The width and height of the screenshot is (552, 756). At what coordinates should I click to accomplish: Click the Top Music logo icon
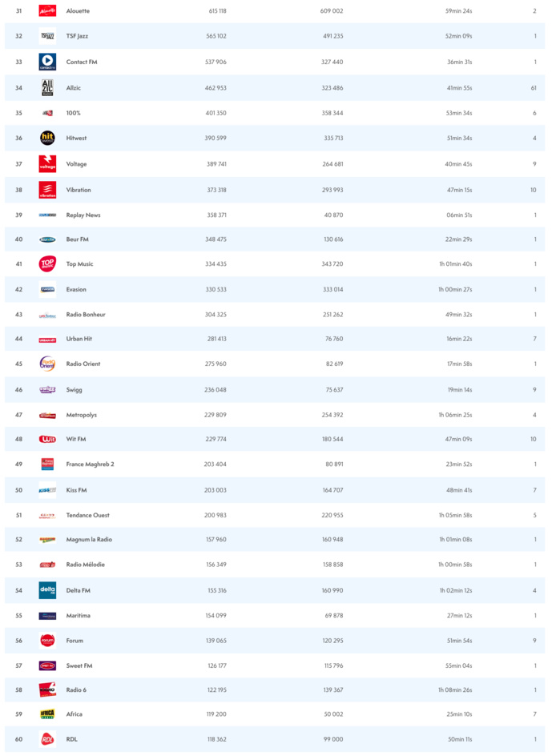pos(47,263)
